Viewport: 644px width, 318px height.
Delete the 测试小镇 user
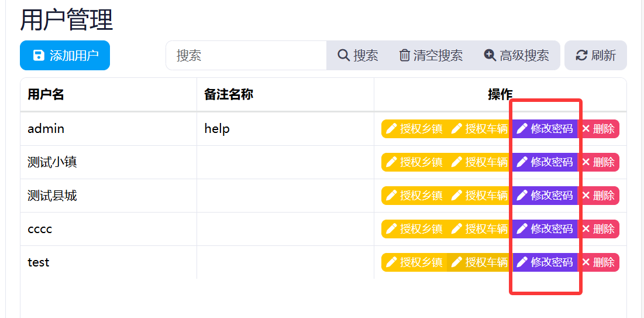click(x=598, y=162)
